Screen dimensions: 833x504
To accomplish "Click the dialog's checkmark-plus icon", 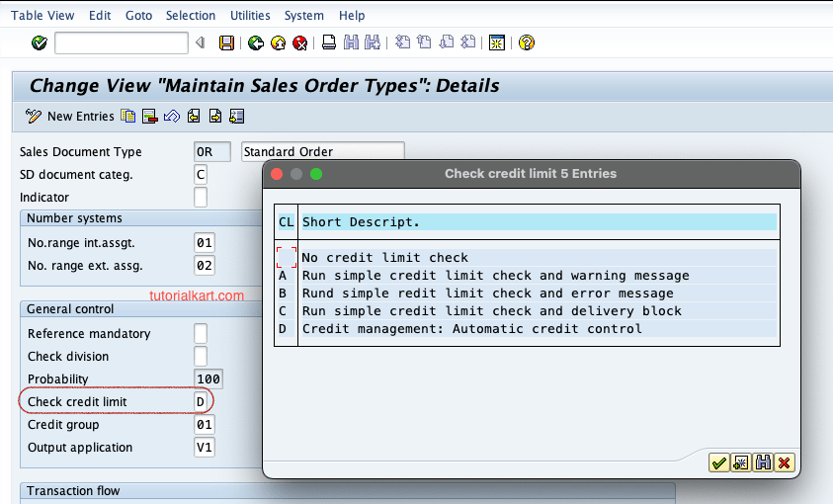I will 740,463.
